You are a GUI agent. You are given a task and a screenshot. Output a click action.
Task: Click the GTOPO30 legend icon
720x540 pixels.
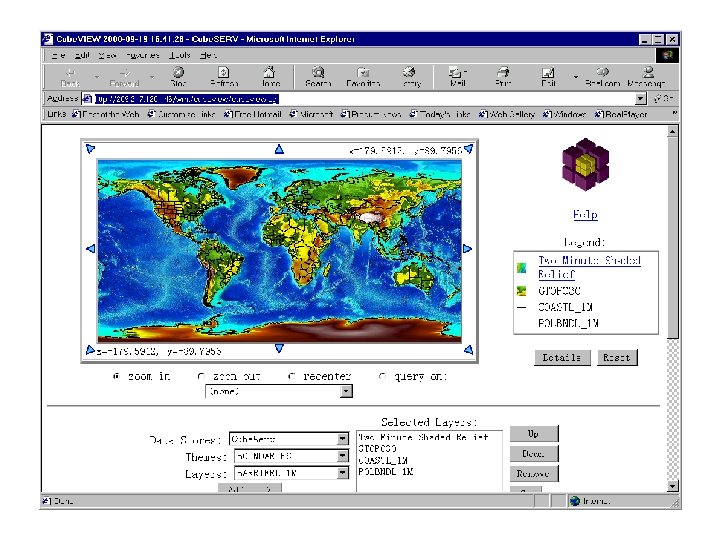(521, 291)
